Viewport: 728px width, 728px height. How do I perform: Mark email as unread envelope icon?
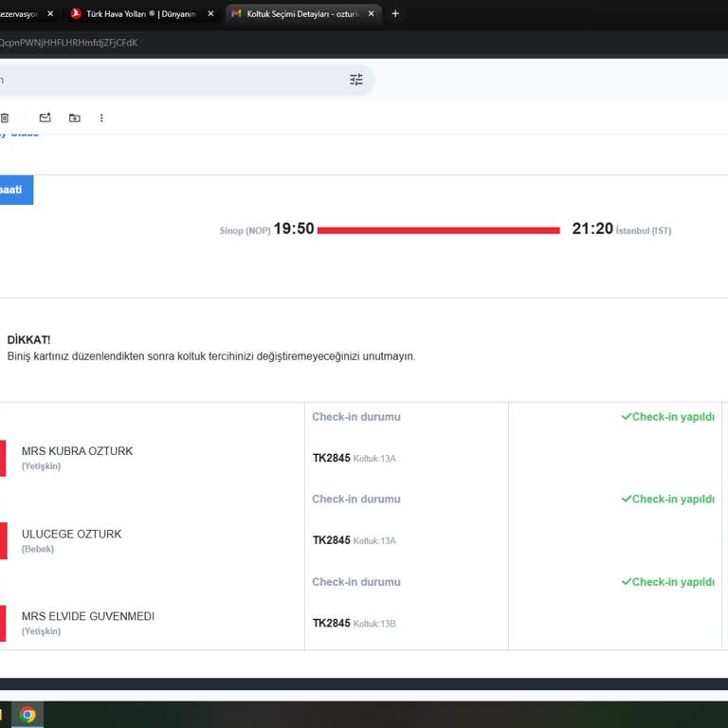pos(45,118)
